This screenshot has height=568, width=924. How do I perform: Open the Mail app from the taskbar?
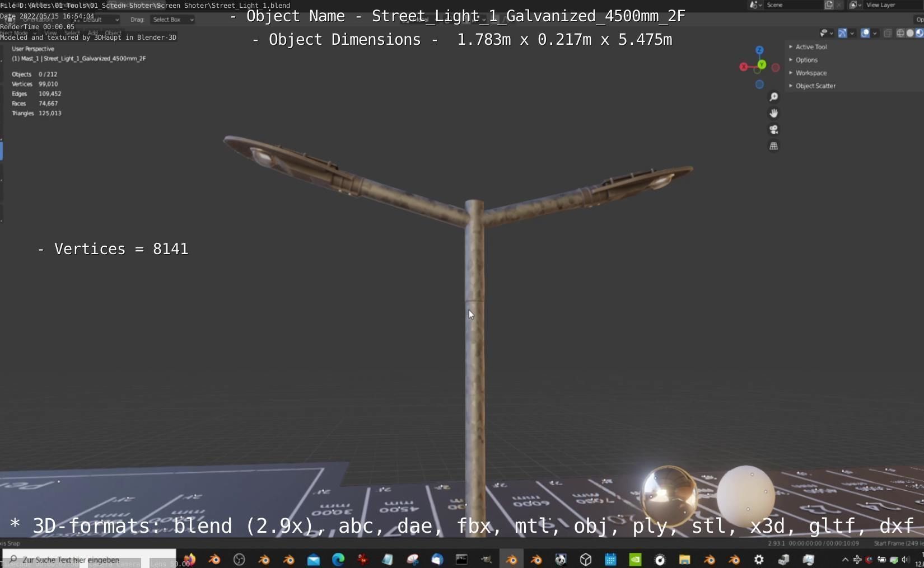[314, 559]
